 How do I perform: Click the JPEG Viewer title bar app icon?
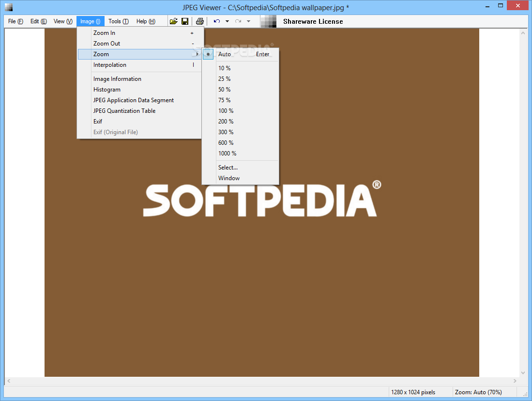pos(9,7)
